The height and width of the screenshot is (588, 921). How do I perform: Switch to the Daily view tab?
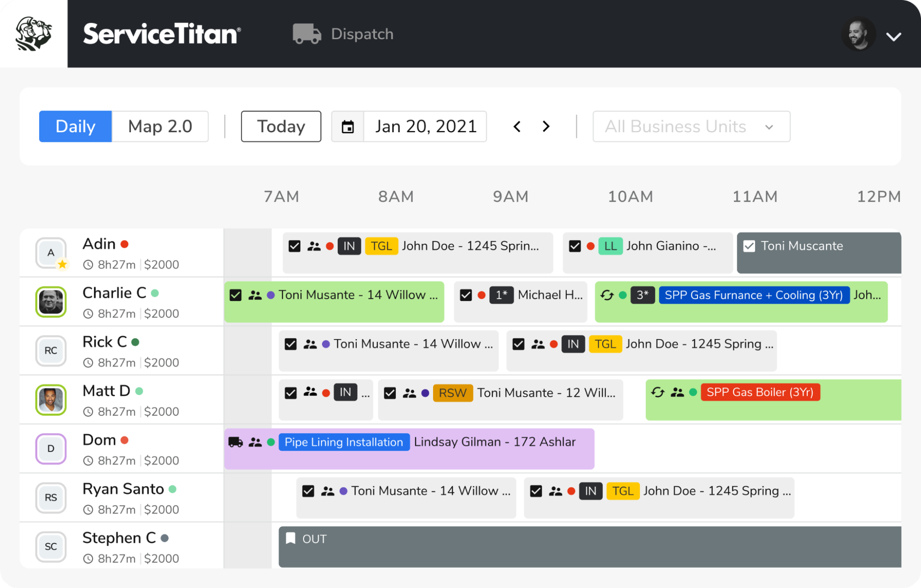tap(75, 126)
